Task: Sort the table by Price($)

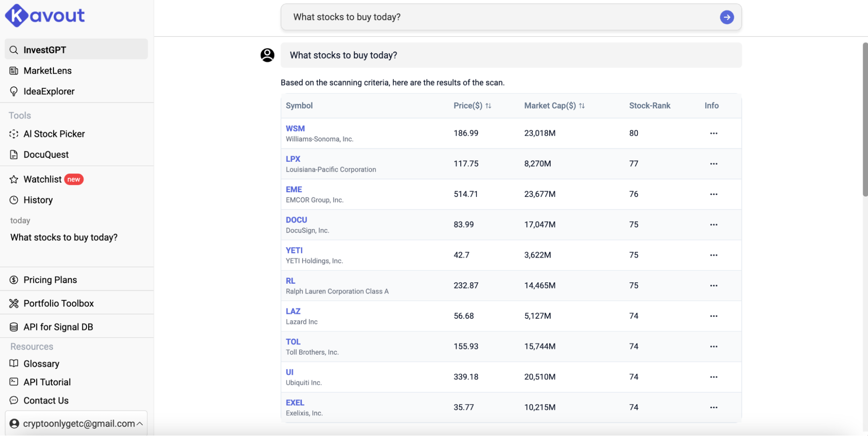Action: 488,106
